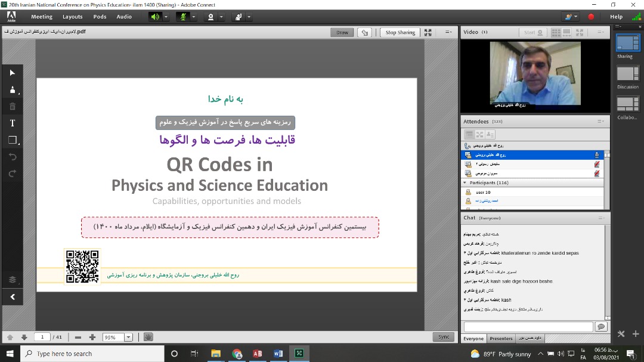
Task: Click the Stop Sharing button
Action: click(400, 33)
